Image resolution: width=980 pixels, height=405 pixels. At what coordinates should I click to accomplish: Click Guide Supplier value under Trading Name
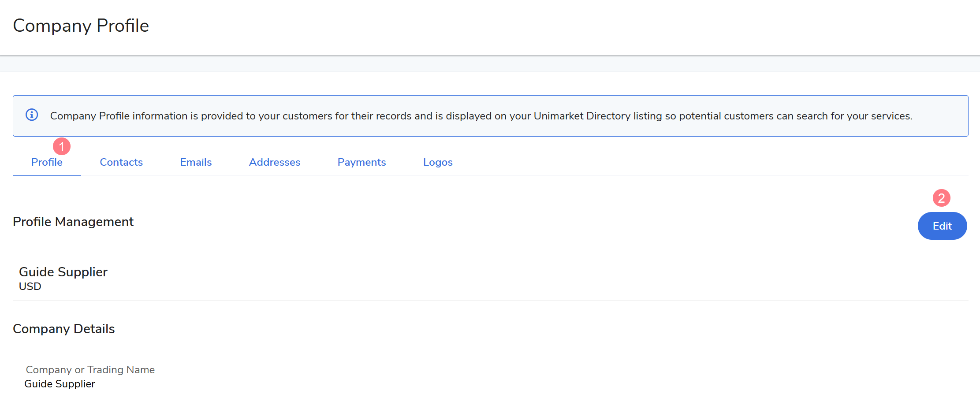pyautogui.click(x=60, y=384)
